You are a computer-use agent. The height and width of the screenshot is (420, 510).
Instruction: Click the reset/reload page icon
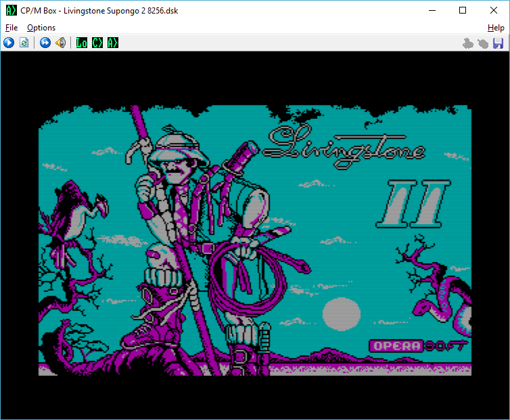click(24, 43)
